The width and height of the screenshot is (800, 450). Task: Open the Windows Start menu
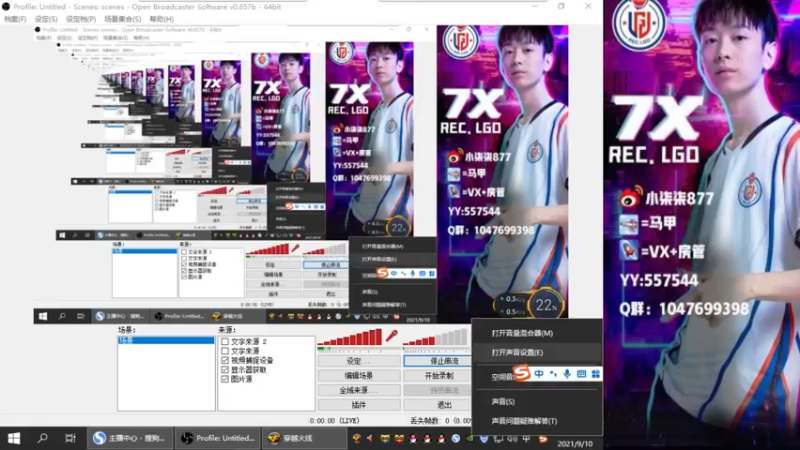14,438
